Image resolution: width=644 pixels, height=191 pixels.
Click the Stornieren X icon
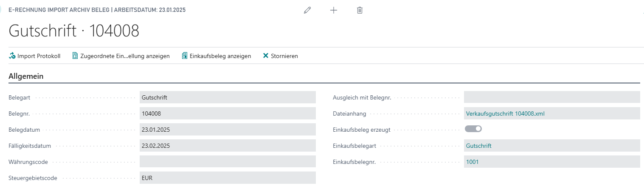pyautogui.click(x=266, y=56)
